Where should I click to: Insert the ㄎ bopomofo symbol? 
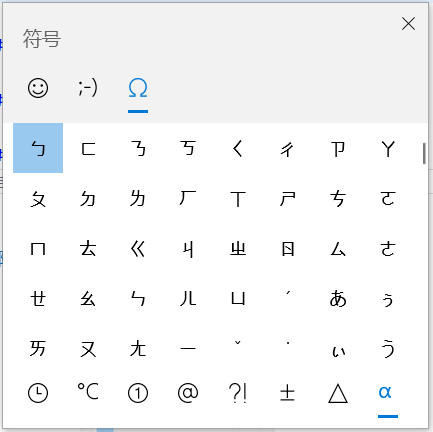pos(188,148)
